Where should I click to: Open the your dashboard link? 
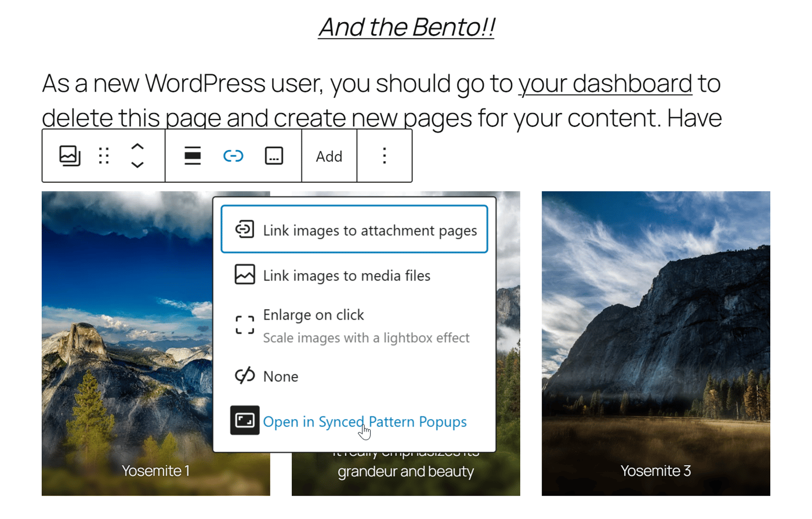[605, 84]
